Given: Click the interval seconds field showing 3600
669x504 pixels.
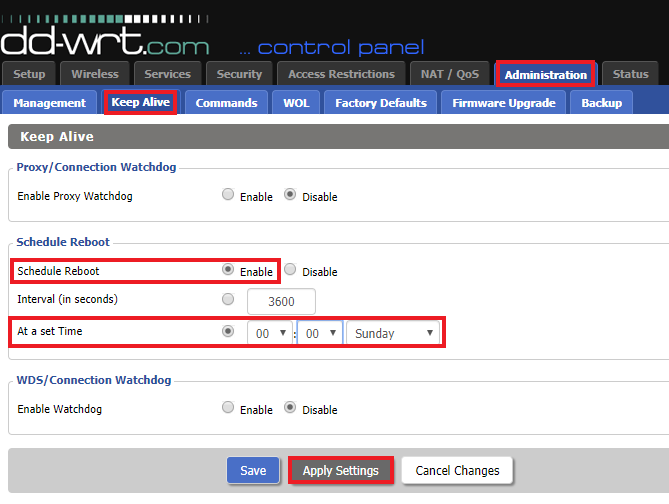Looking at the screenshot, I should 281,301.
